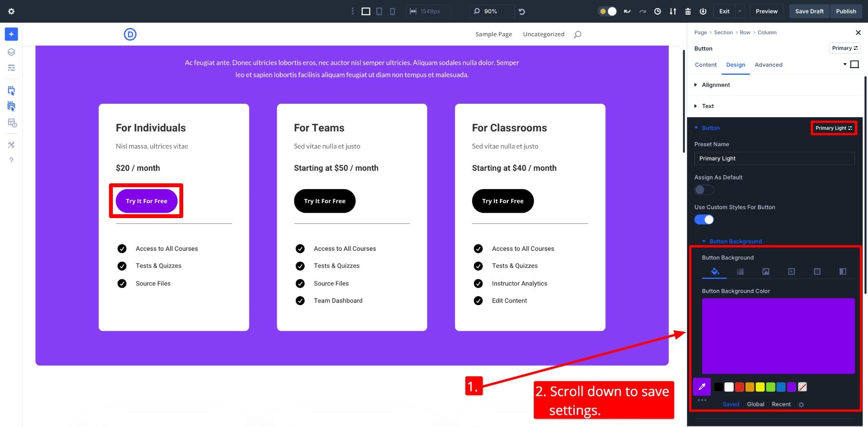Switch to the Advanced tab
Viewport: 868px width, 427px height.
pyautogui.click(x=768, y=65)
